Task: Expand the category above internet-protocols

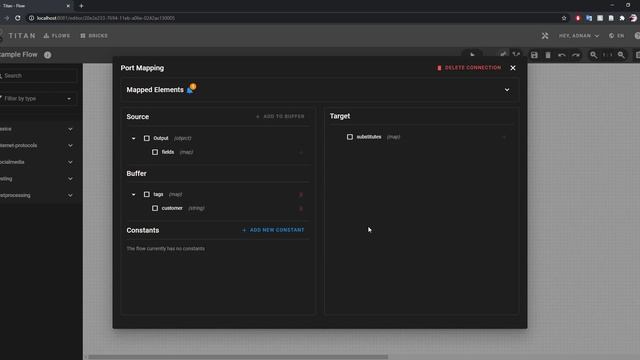Action: 37,129
